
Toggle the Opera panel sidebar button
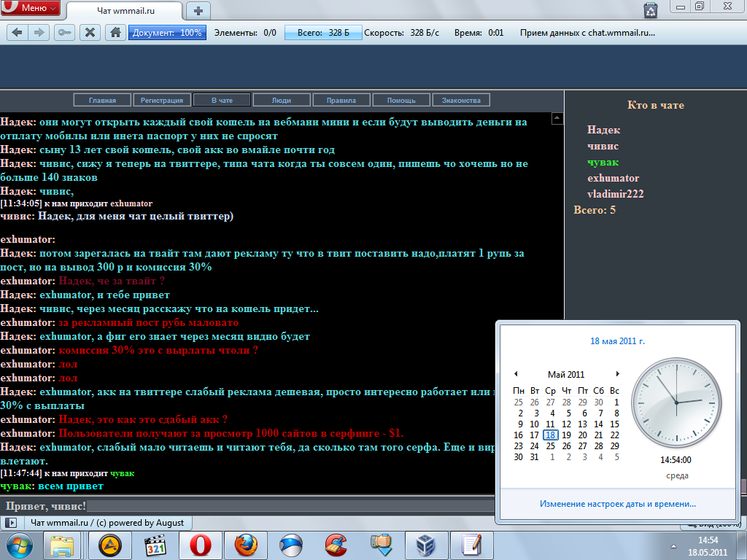pos(10,522)
